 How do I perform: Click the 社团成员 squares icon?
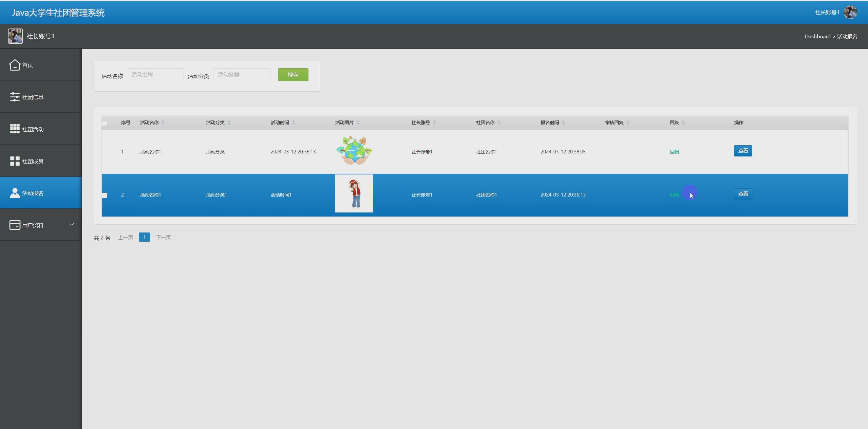tap(15, 161)
